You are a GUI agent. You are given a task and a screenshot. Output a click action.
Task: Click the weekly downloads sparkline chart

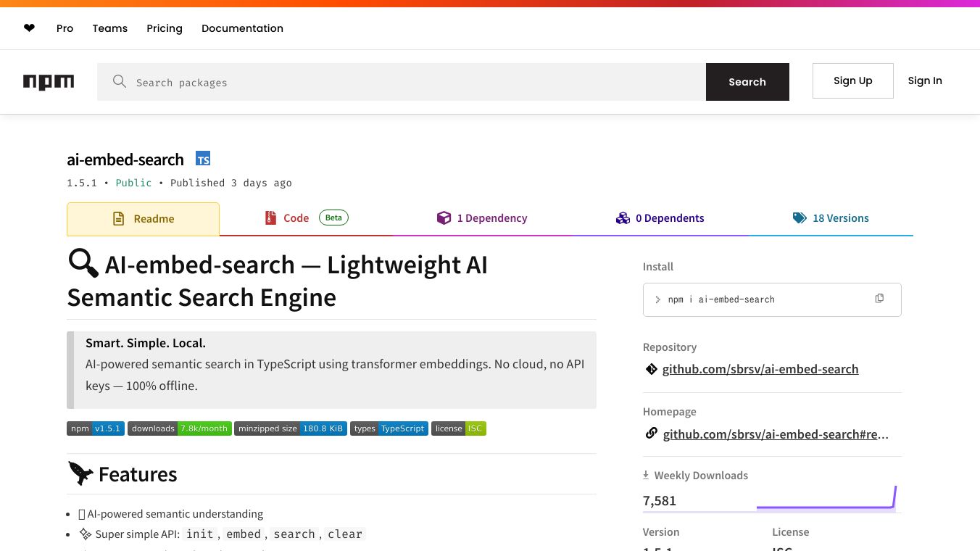coord(826,499)
